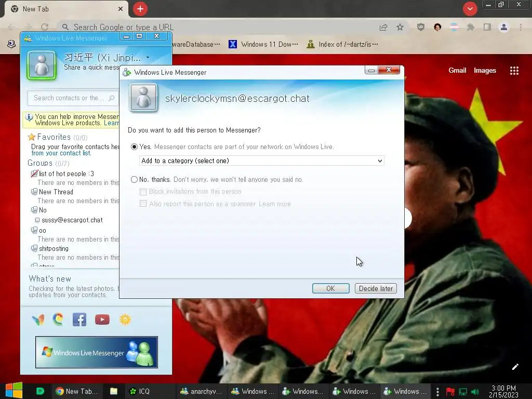Image resolution: width=532 pixels, height=399 pixels.
Task: Click the Decide later button
Action: tap(376, 288)
